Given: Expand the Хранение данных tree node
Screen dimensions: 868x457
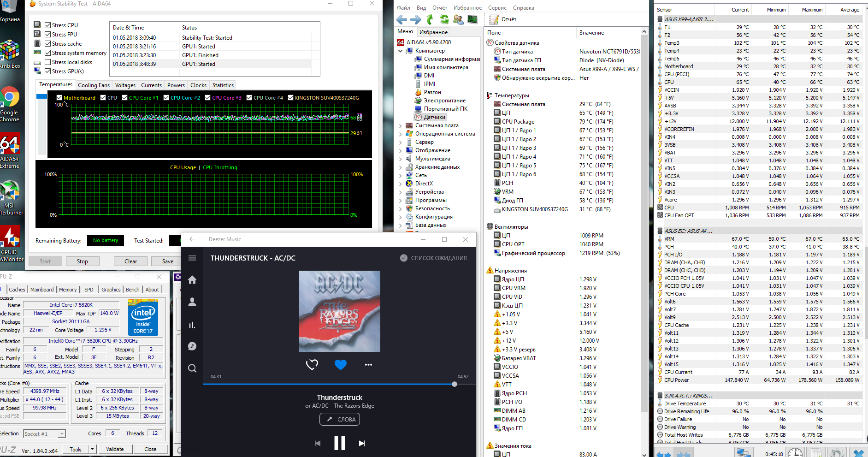Looking at the screenshot, I should tap(400, 167).
